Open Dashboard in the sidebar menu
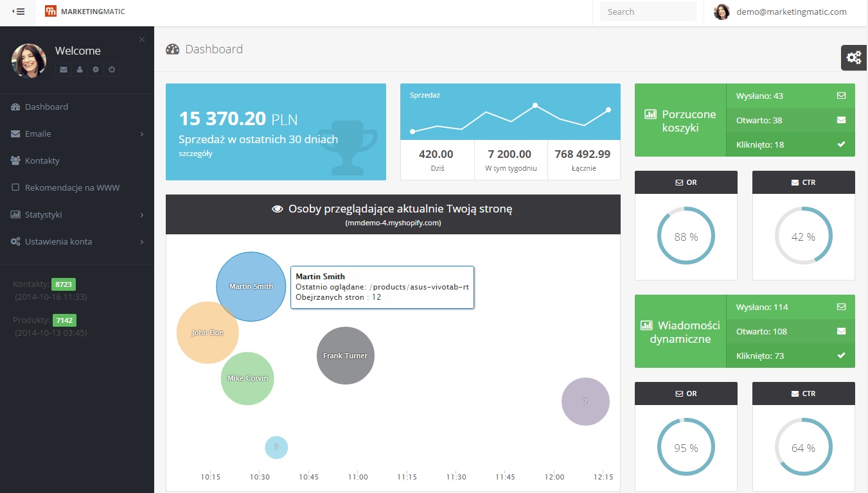Screen dimensions: 868x493 46,107
